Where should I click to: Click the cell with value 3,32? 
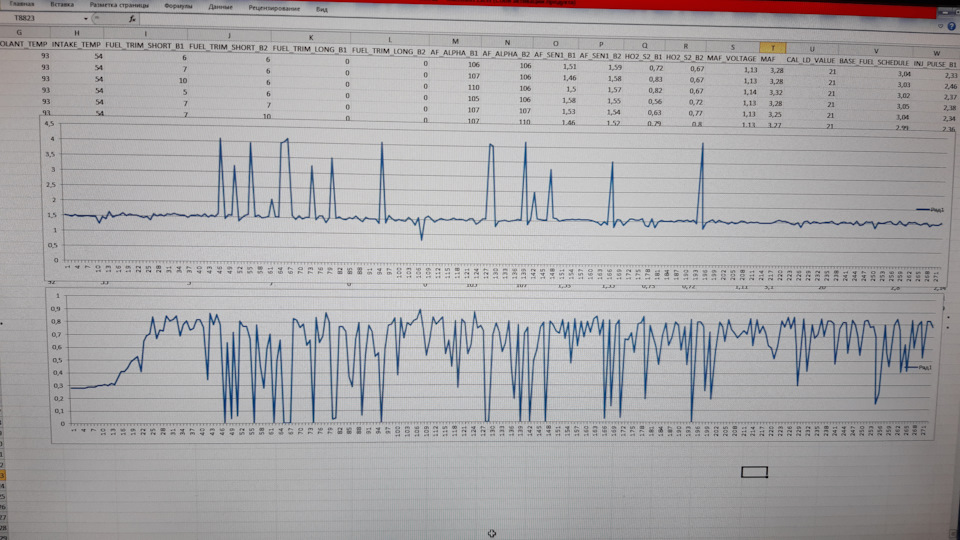tap(776, 92)
